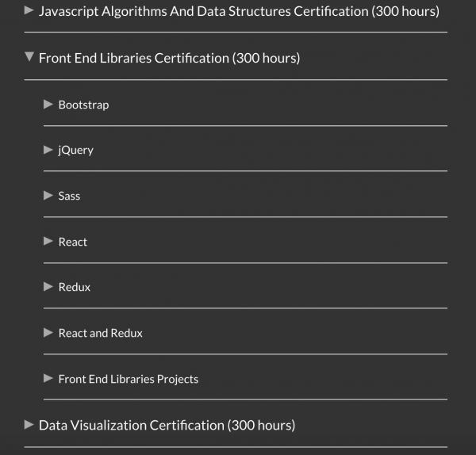This screenshot has height=455, width=476.
Task: Open Front End Libraries Projects label
Action: point(128,379)
